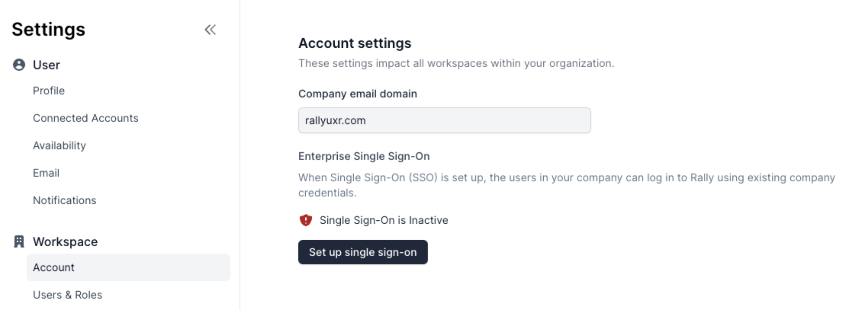The height and width of the screenshot is (310, 868).
Task: Click the Enterprise Single Sign-On label
Action: [364, 157]
